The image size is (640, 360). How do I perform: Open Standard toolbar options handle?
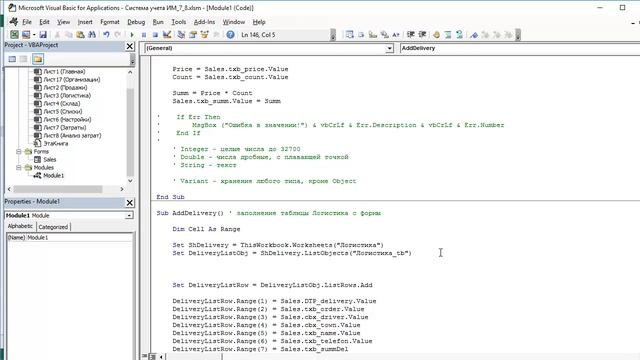333,35
